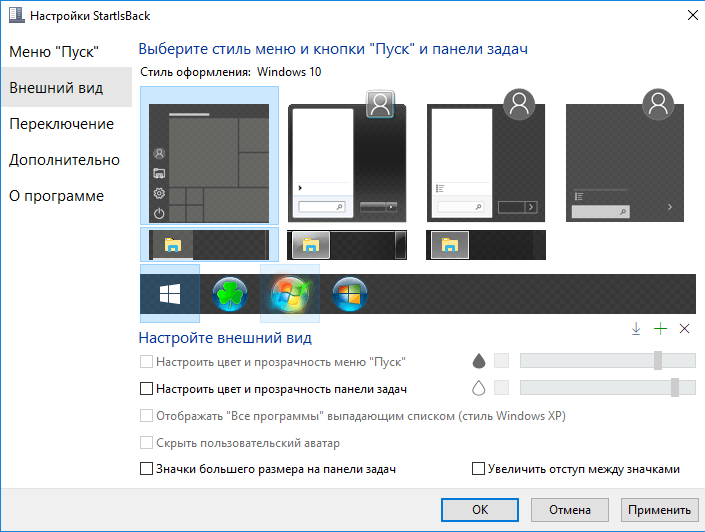Open the taskbar color swatch
The height and width of the screenshot is (532, 705).
click(501, 388)
